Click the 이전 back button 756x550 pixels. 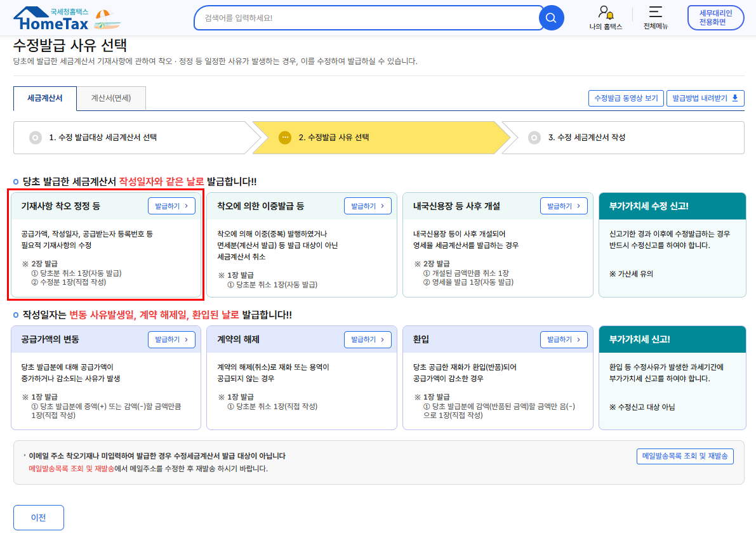point(39,517)
